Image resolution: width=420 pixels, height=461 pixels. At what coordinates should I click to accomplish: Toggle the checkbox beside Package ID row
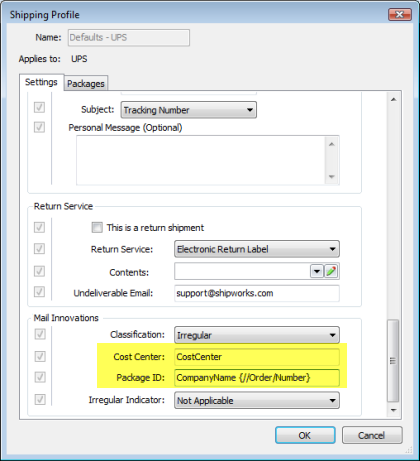tap(40, 377)
